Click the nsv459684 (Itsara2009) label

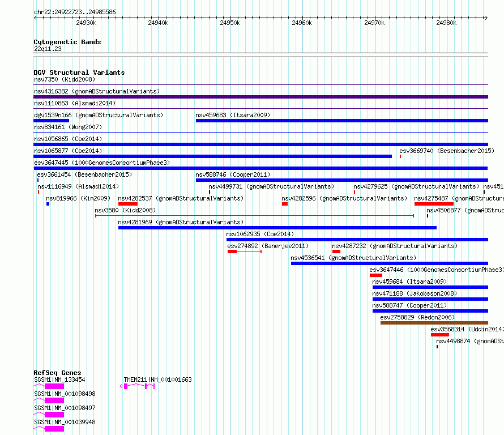409,282
